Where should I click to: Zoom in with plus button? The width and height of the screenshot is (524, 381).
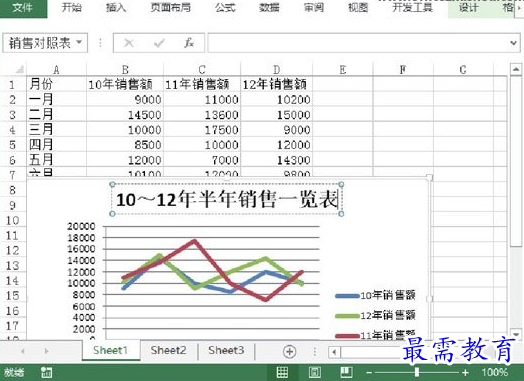tap(465, 372)
